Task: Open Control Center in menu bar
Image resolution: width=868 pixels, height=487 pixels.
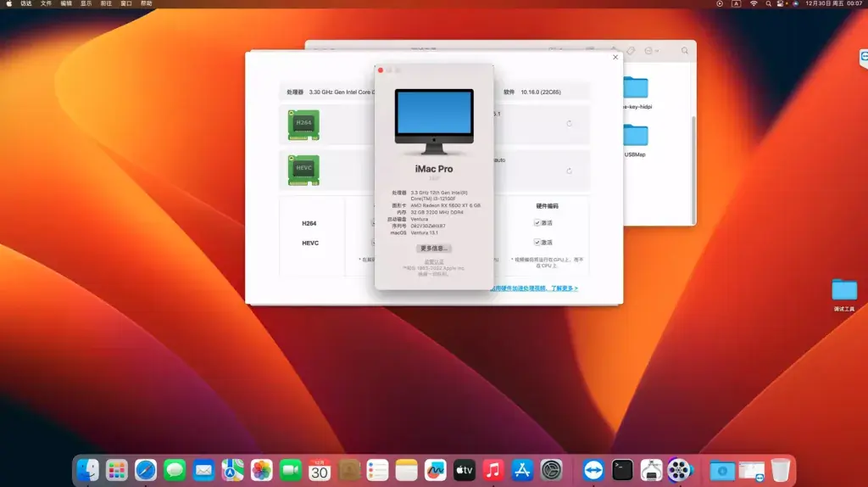Action: (x=780, y=3)
